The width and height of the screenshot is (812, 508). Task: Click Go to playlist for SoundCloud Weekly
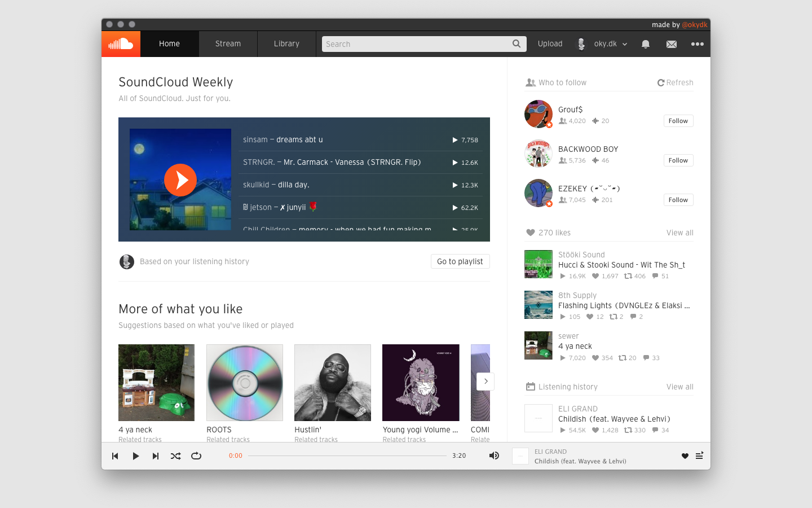(460, 261)
